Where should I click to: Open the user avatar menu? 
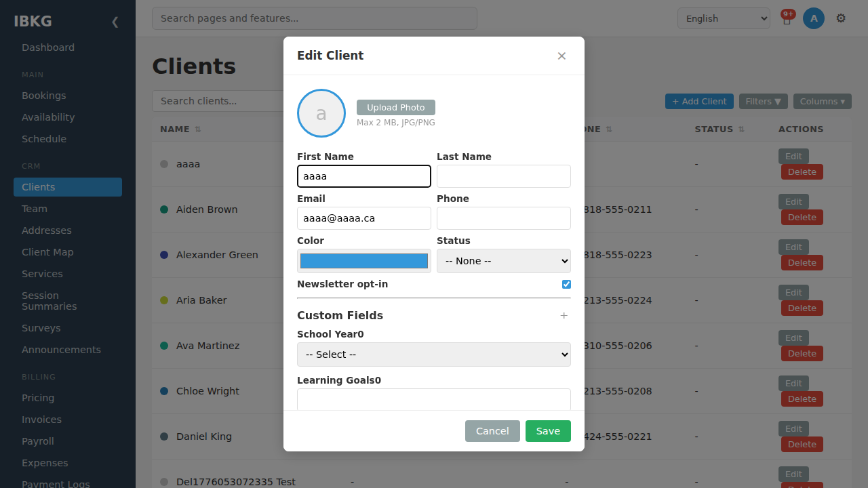coord(814,18)
